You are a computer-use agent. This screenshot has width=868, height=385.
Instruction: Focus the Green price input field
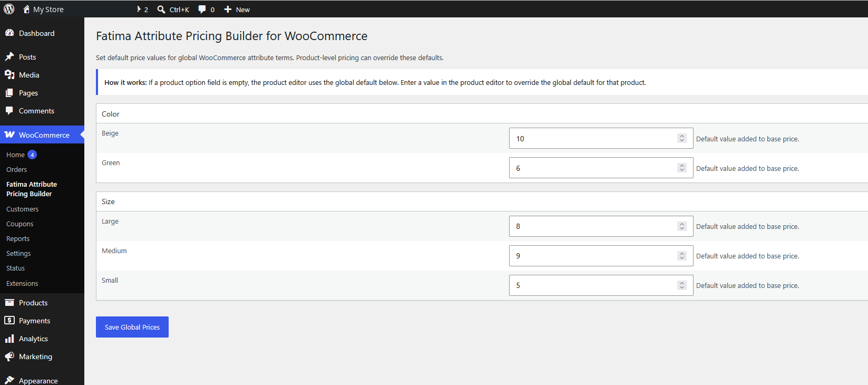[x=601, y=168]
